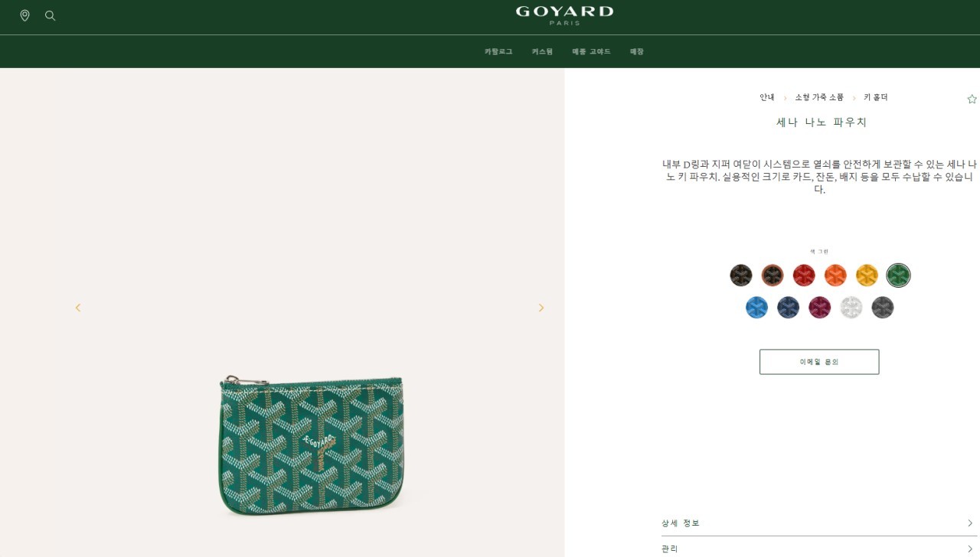Select the yellow color swatch

[867, 275]
